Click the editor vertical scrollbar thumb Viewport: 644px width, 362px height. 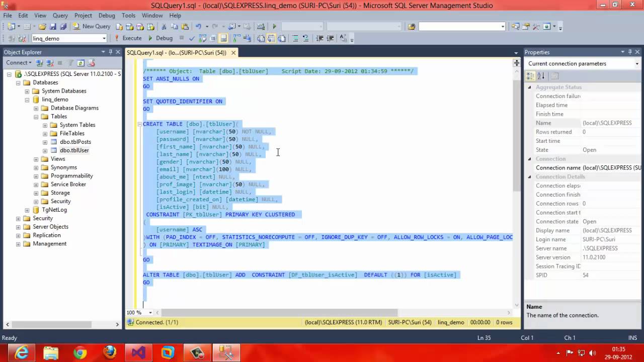pos(516,135)
